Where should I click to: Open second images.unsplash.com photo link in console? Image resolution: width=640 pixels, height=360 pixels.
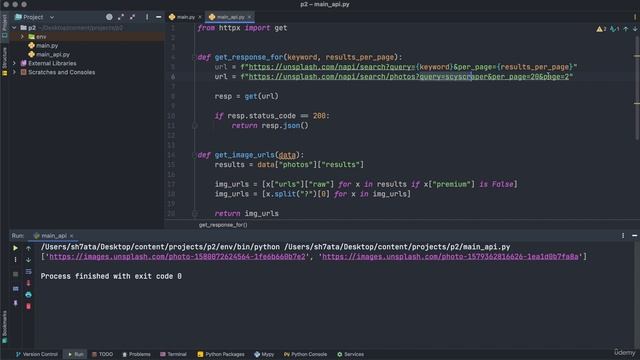pyautogui.click(x=450, y=257)
